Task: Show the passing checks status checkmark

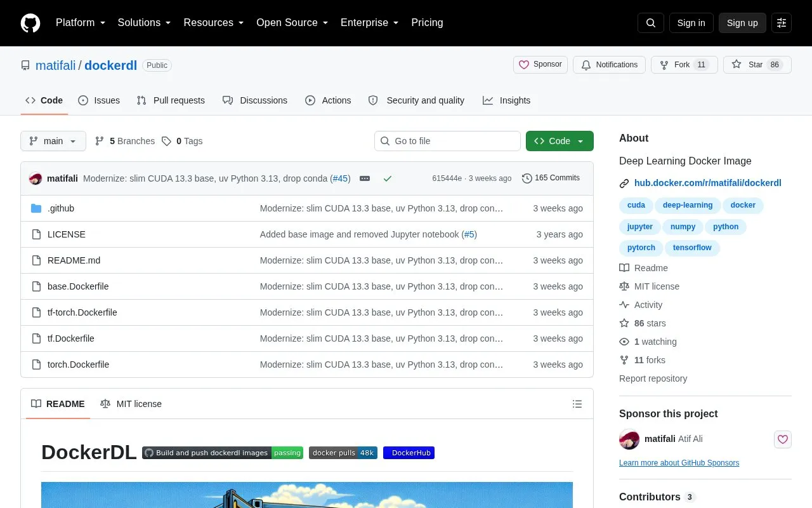Action: [x=388, y=178]
